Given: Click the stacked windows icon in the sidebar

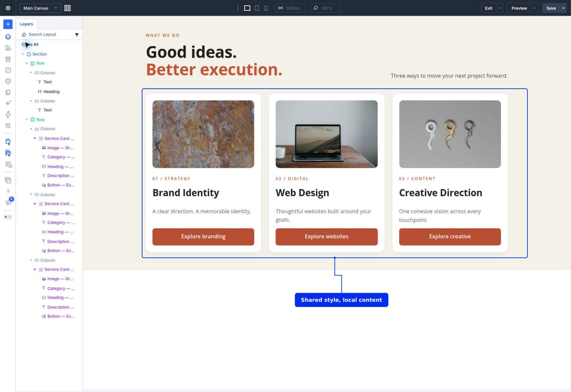Looking at the screenshot, I should [x=8, y=180].
